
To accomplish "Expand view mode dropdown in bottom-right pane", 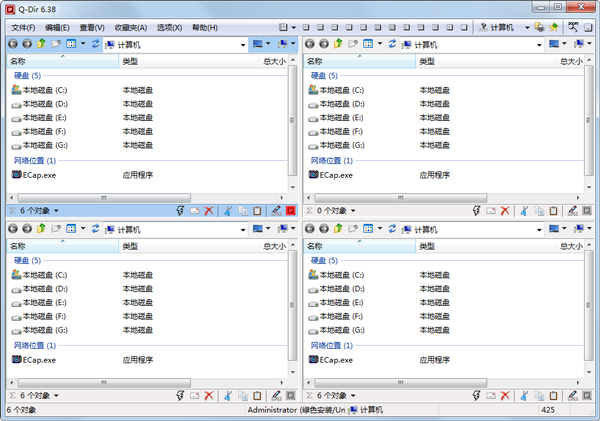I will (380, 228).
